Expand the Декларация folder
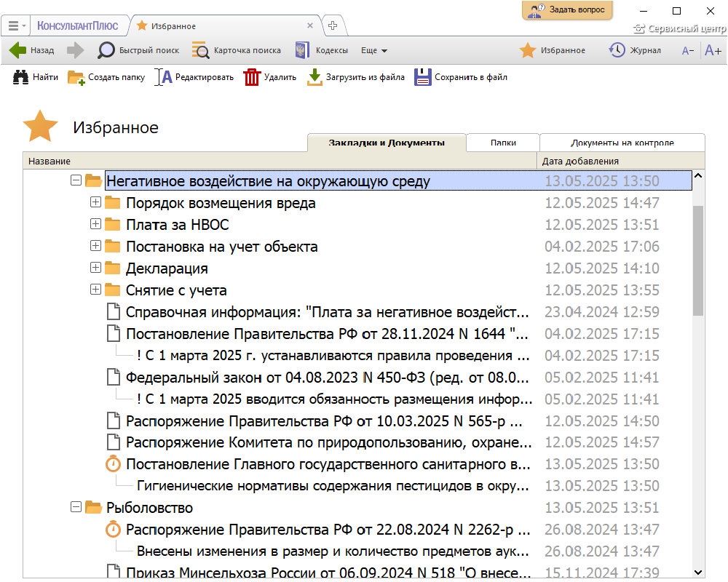 click(95, 267)
